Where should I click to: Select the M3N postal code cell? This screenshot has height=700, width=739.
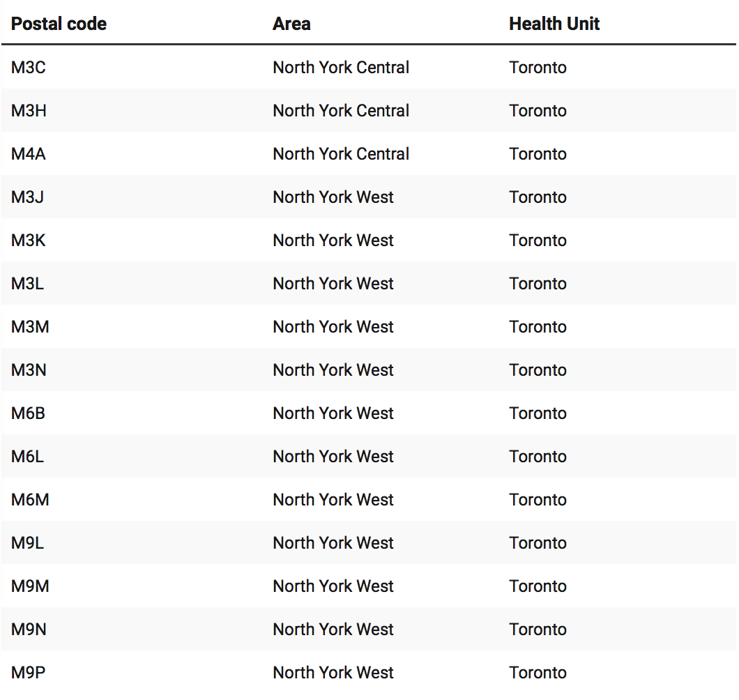click(29, 370)
